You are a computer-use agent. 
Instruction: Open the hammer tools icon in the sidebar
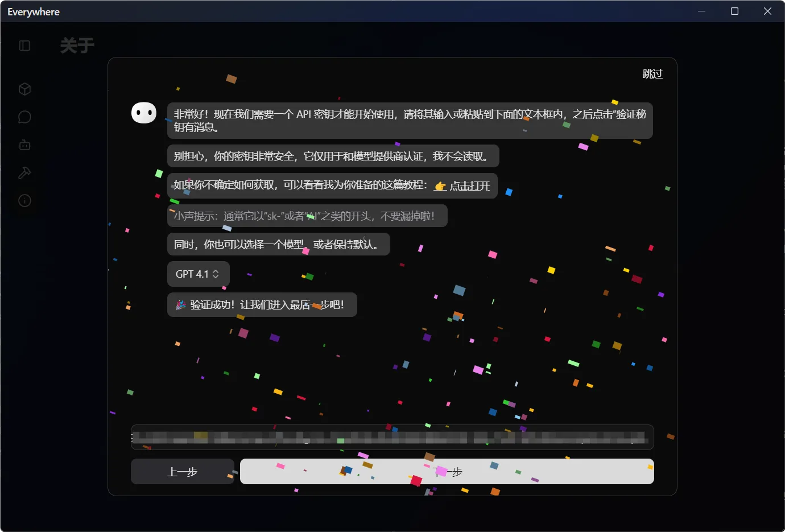pos(24,173)
